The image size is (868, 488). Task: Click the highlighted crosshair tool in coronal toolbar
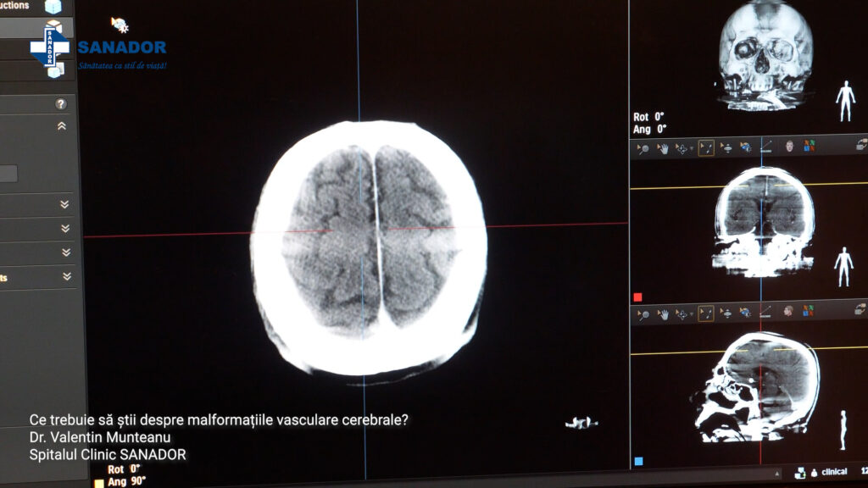pyautogui.click(x=706, y=148)
